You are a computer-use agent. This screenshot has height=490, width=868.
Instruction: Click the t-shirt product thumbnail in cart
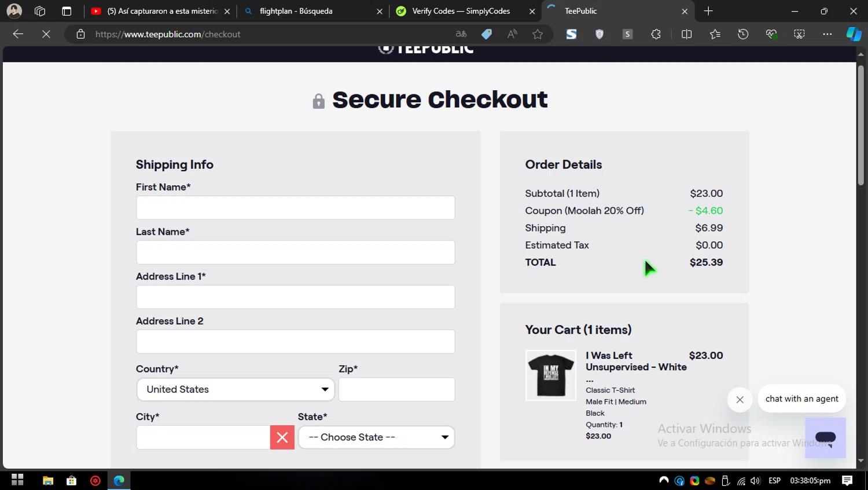(x=551, y=375)
